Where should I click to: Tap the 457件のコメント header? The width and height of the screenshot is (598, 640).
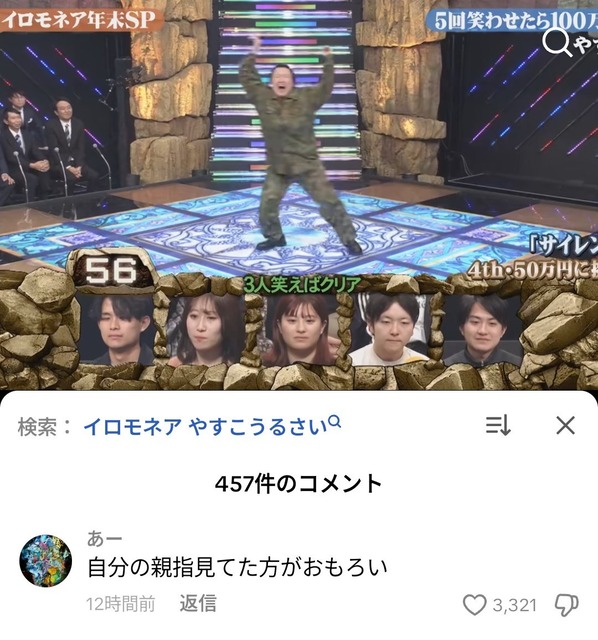coord(298,484)
